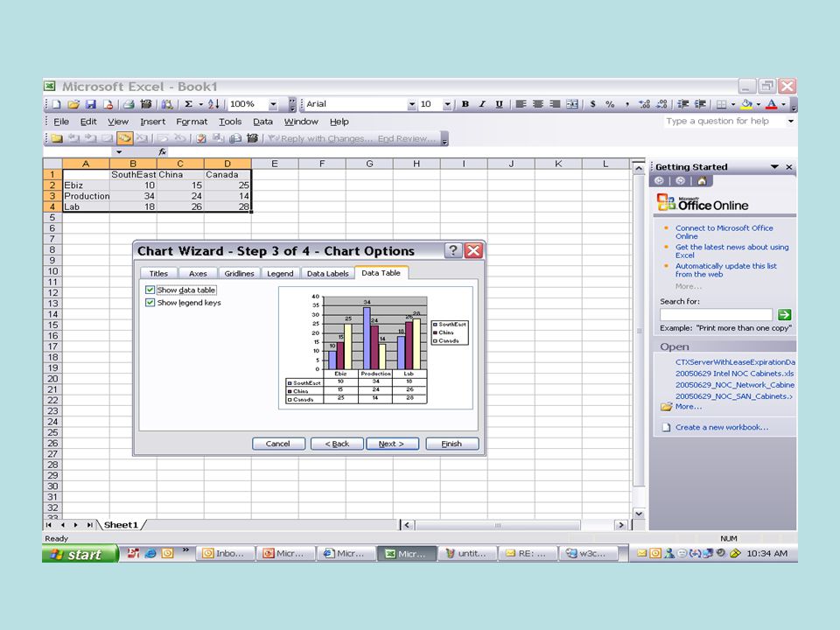Screen dimensions: 840x630
Task: Increase the cell indent
Action: pos(700,104)
